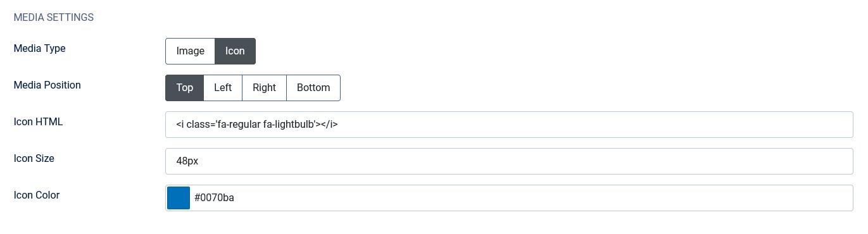The width and height of the screenshot is (868, 234).
Task: Click the Media Position label
Action: pos(47,85)
